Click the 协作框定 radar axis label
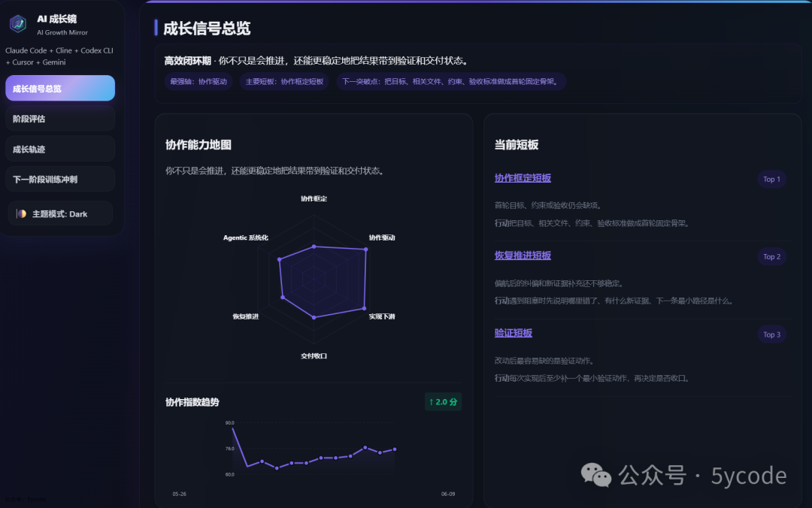Viewport: 812px width, 508px height. pos(314,199)
